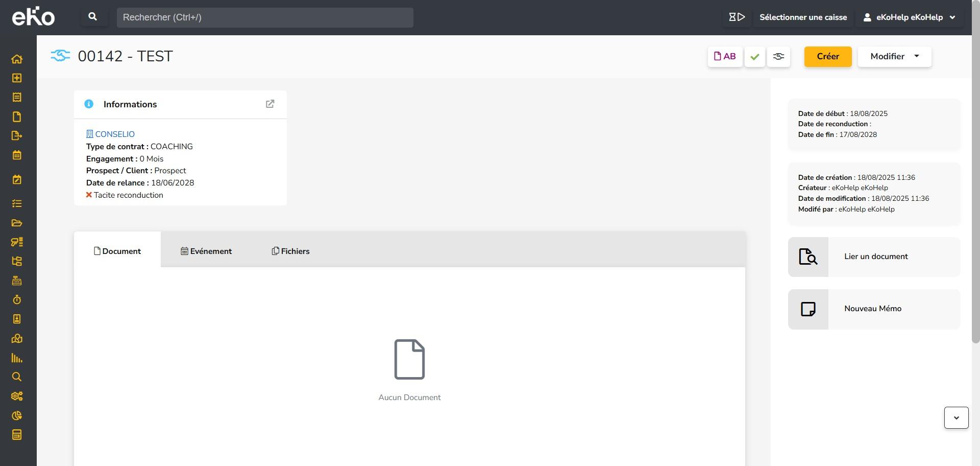The width and height of the screenshot is (980, 466).
Task: Focus the Rechercher search field
Action: click(x=264, y=17)
